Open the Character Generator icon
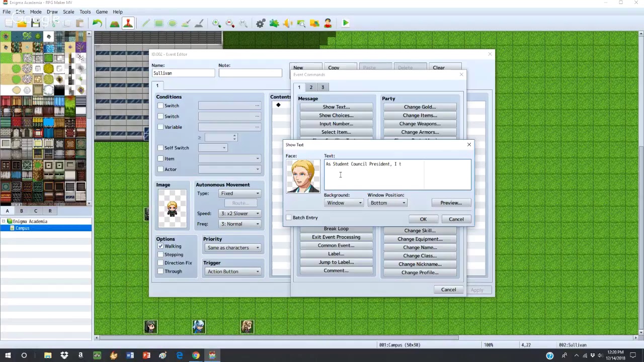The image size is (644, 362). (x=328, y=23)
